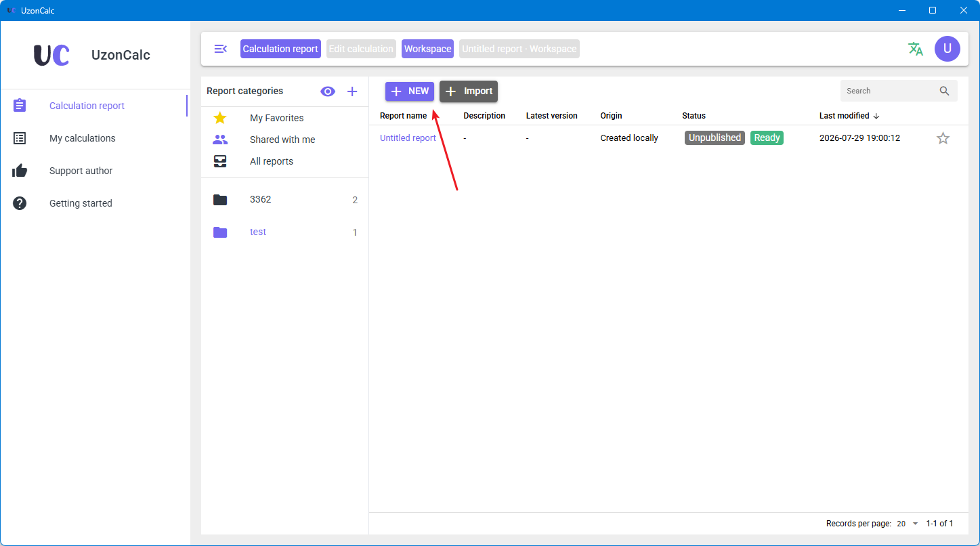
Task: Click the Latest version column header
Action: point(552,116)
